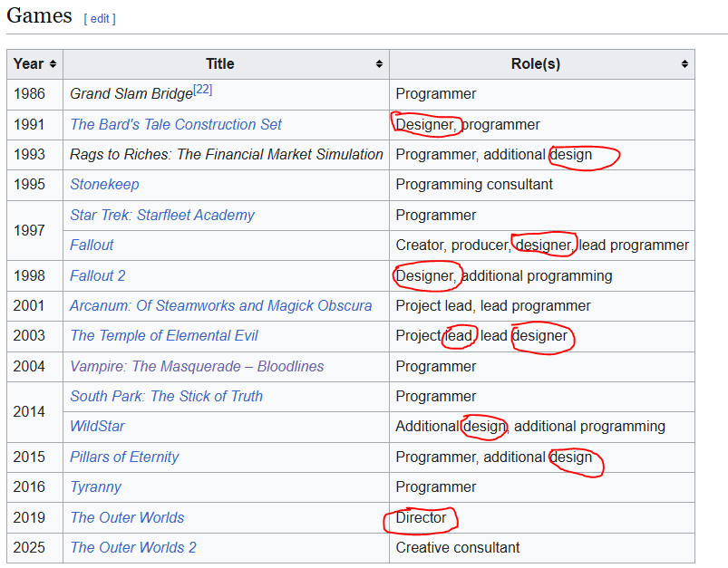Select the Grand Slam Bridge title text

[x=131, y=93]
